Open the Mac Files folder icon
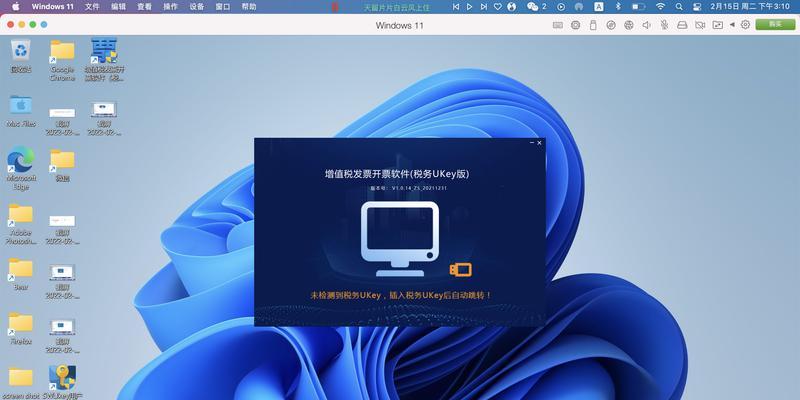 (x=21, y=105)
